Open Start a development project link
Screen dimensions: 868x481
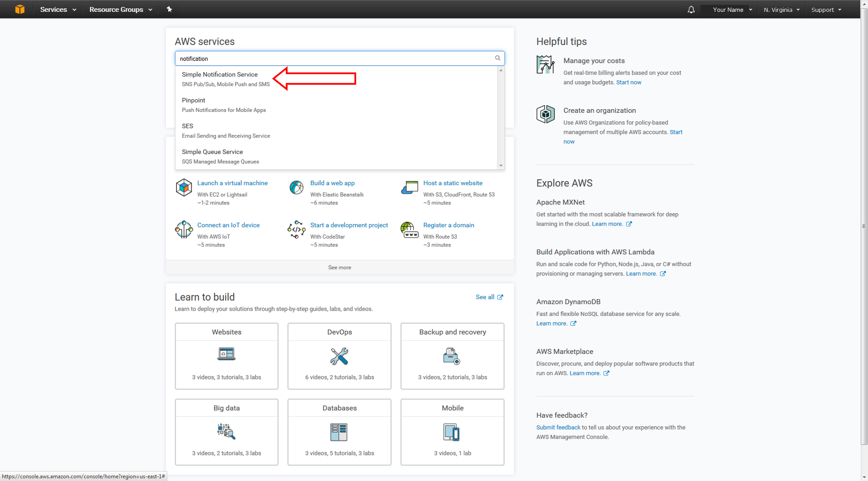coord(349,225)
